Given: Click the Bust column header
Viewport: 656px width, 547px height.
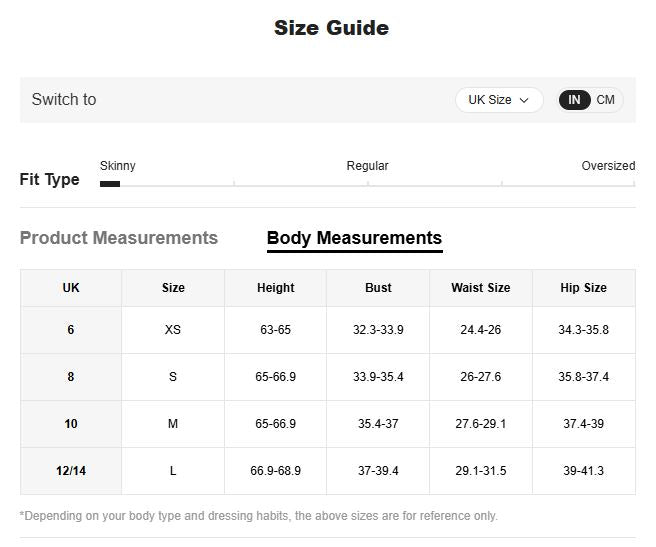Looking at the screenshot, I should click(378, 288).
